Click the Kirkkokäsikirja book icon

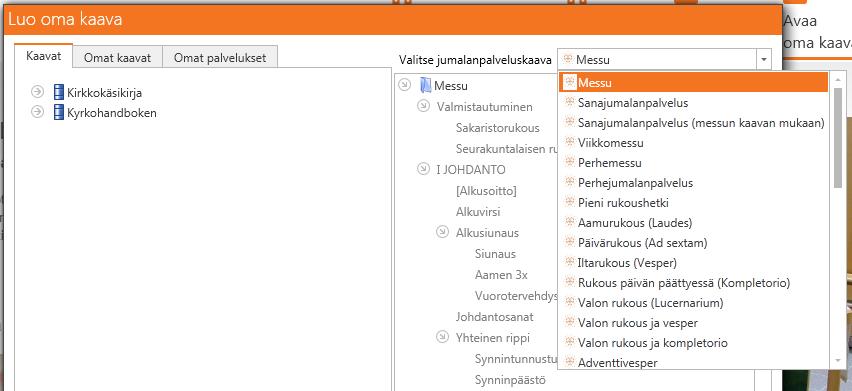tap(59, 92)
